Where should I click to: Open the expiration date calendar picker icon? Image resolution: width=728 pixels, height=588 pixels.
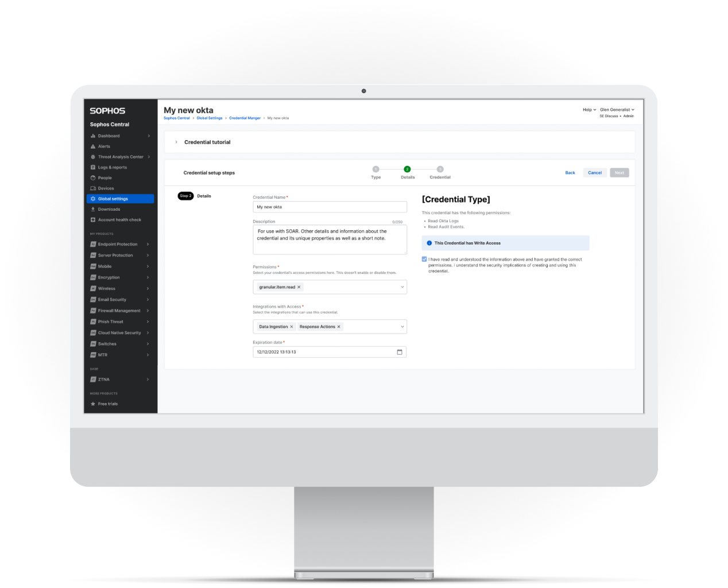(400, 352)
